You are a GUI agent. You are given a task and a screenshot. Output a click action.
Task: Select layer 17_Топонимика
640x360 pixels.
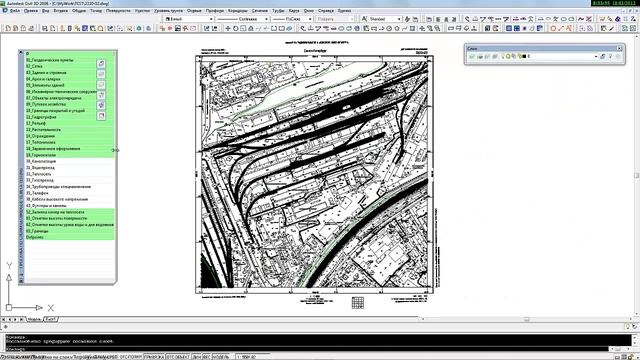[70, 142]
